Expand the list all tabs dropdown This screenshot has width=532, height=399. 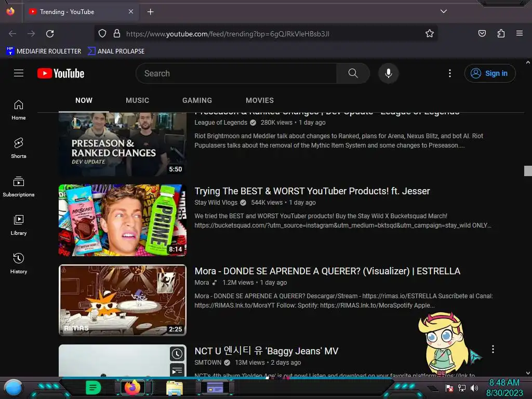click(444, 11)
